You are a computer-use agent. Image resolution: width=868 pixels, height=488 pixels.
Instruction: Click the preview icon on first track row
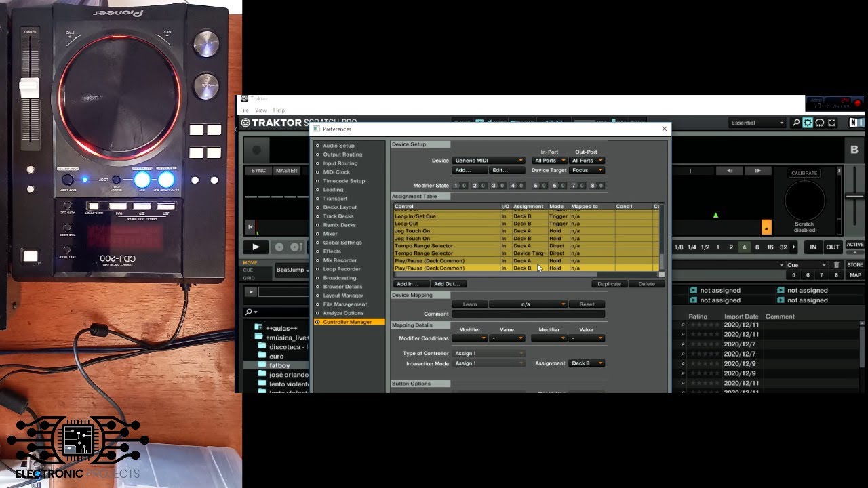coord(683,325)
